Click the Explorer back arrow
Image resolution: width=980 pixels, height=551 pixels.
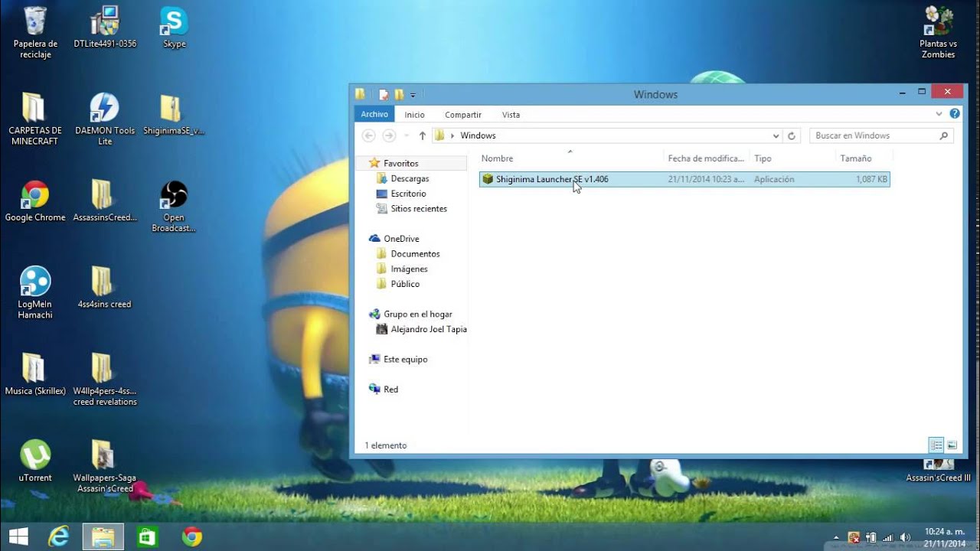[x=368, y=135]
